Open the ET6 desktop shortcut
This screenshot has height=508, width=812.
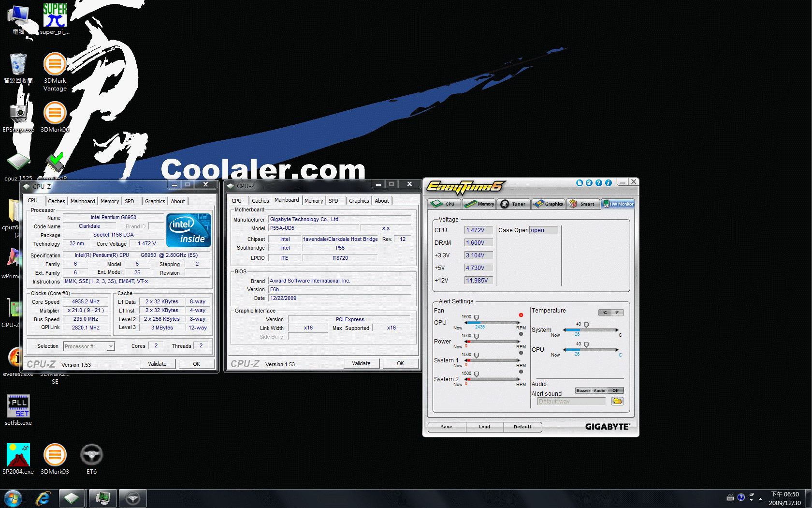91,459
